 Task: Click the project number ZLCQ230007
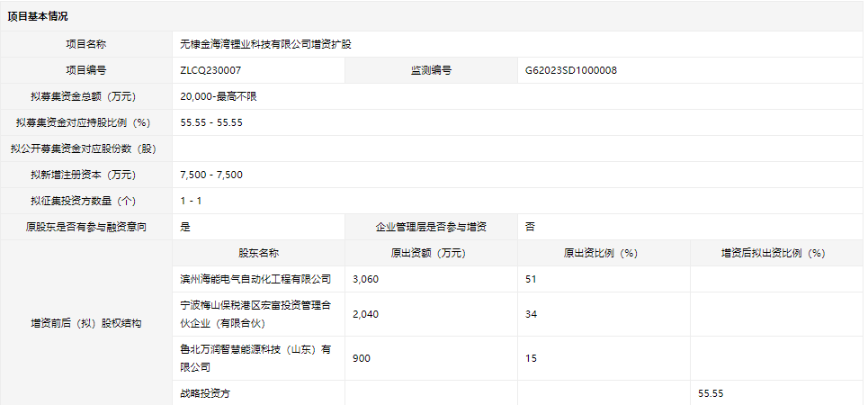[210, 69]
